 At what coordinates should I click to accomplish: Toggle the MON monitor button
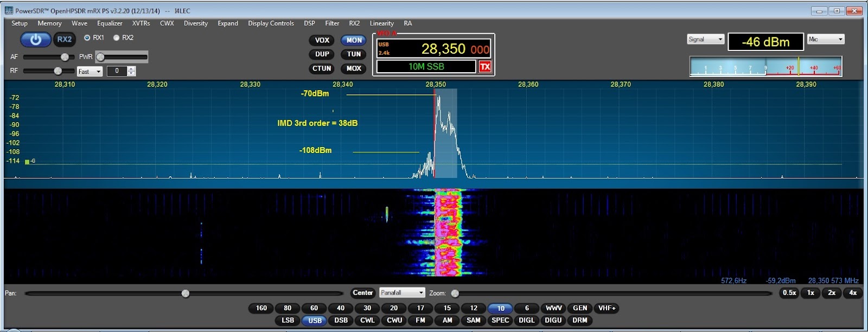(354, 40)
